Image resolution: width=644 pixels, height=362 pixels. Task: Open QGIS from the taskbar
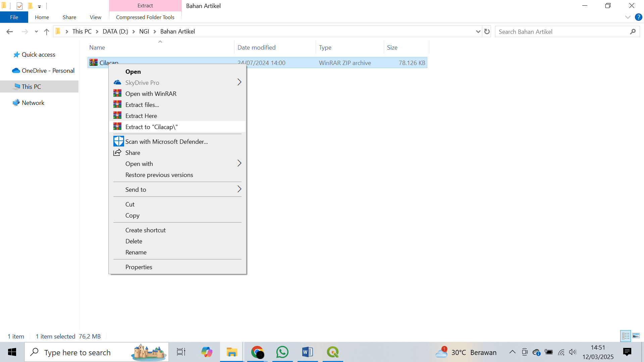(333, 352)
